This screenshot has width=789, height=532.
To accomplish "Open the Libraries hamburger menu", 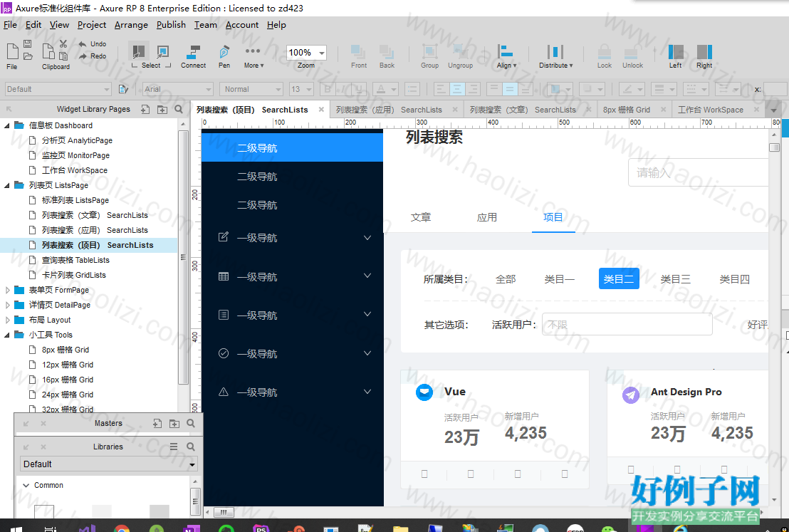I will [174, 447].
